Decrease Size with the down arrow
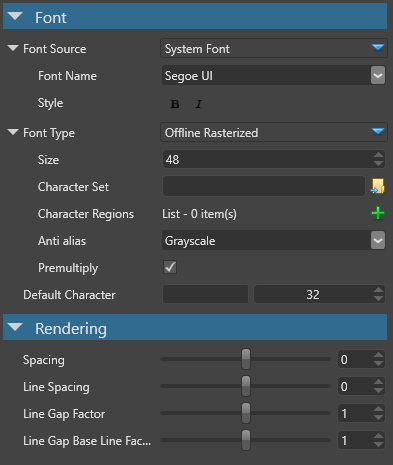This screenshot has height=465, width=393. pos(378,164)
